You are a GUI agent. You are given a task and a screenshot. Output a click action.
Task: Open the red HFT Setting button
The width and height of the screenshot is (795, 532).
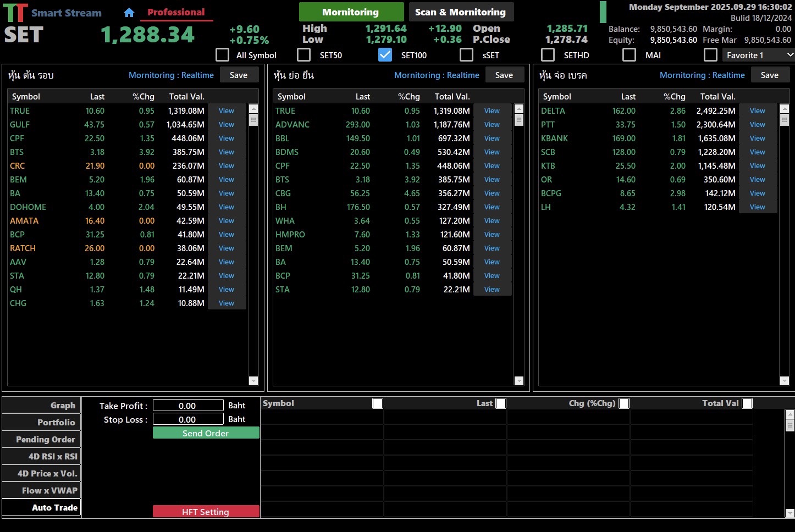[x=206, y=512]
